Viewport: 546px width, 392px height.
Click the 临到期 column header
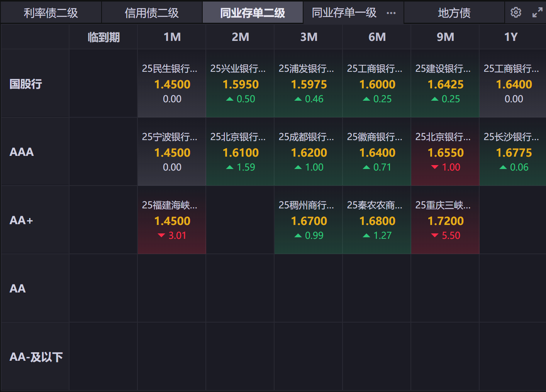pyautogui.click(x=103, y=37)
